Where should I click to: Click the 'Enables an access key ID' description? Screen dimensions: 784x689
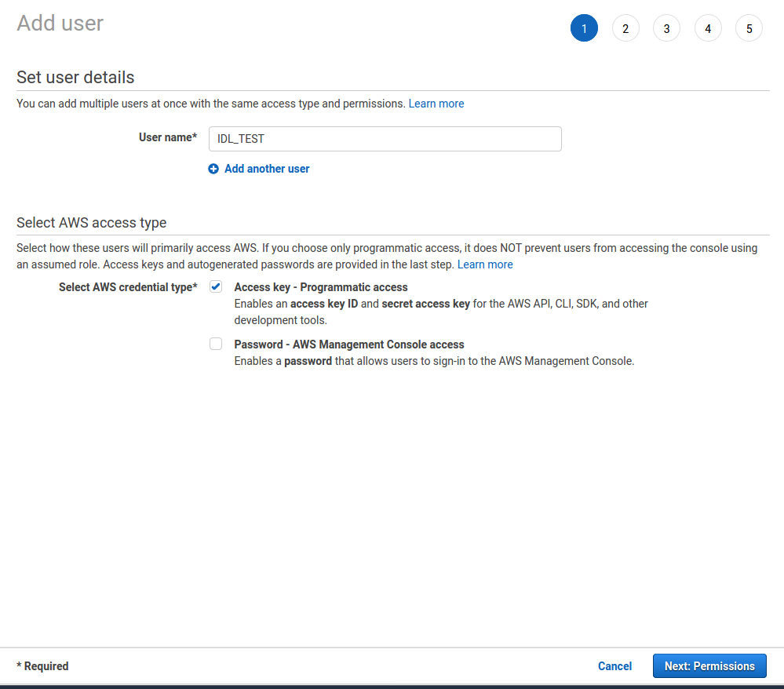[x=441, y=312]
